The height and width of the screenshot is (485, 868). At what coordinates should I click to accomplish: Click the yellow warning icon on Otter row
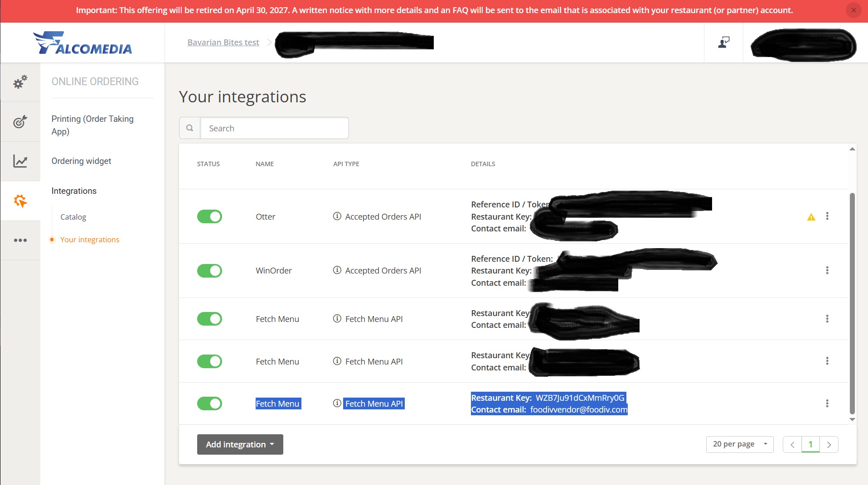[x=811, y=217]
